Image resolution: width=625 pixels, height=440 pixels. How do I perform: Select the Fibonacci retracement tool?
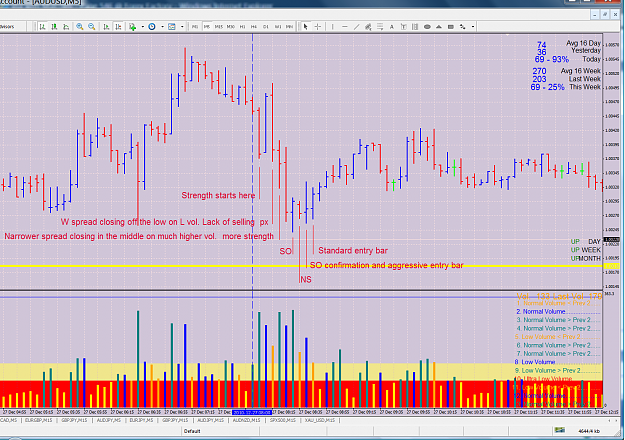(x=380, y=27)
